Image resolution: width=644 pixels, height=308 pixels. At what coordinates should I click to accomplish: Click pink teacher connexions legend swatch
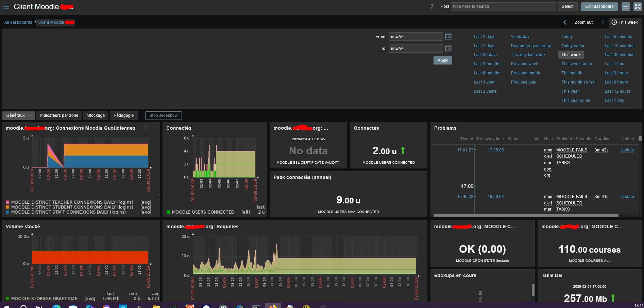7,202
